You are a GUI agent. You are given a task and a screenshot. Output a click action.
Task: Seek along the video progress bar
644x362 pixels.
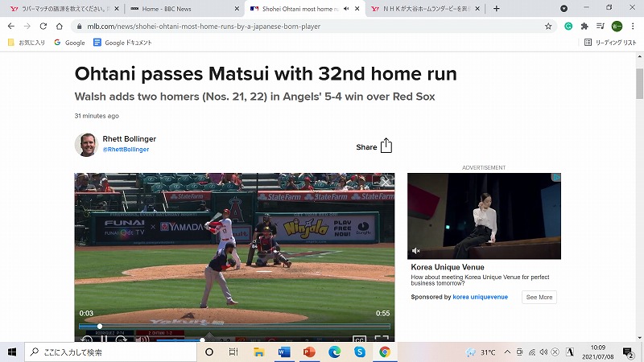pyautogui.click(x=234, y=327)
